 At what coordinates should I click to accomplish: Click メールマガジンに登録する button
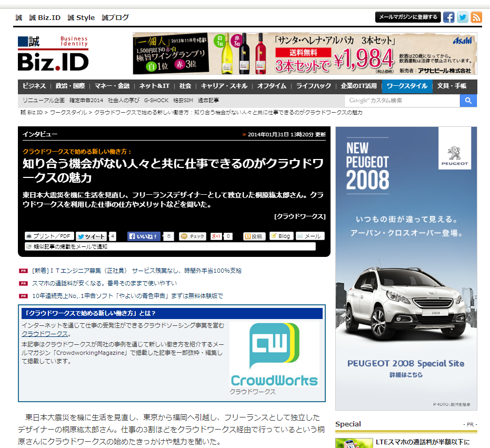[408, 17]
